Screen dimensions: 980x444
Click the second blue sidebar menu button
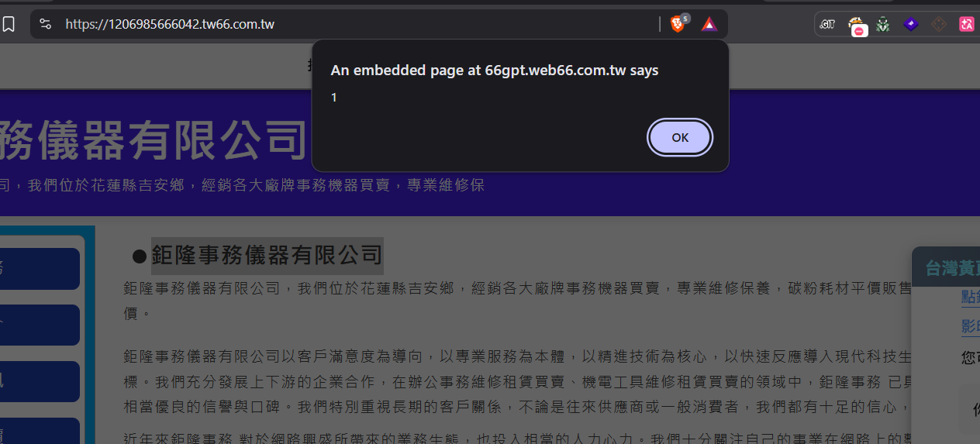[x=40, y=325]
